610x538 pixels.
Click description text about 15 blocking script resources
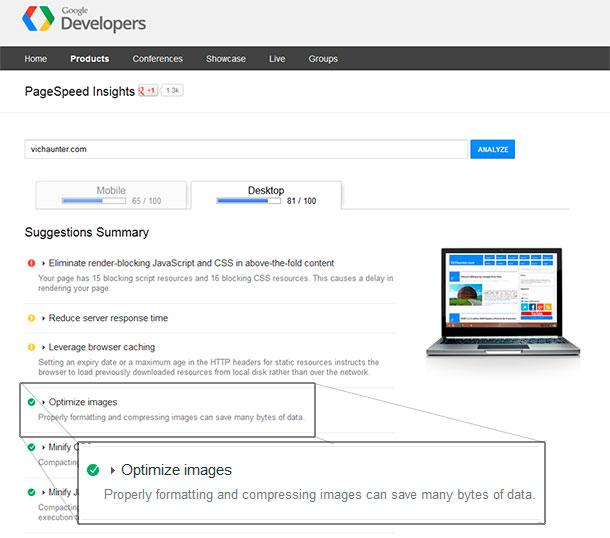click(x=216, y=283)
